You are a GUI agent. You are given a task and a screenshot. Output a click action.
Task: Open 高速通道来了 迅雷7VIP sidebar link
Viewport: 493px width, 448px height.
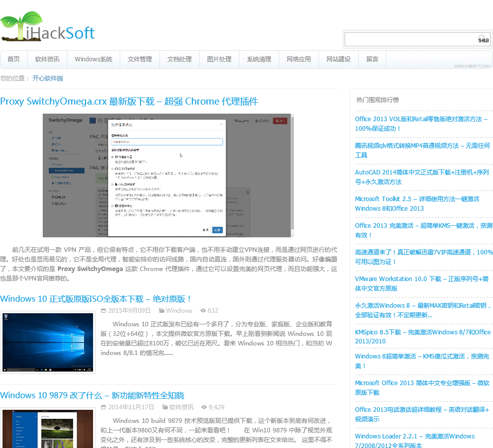pos(424,257)
